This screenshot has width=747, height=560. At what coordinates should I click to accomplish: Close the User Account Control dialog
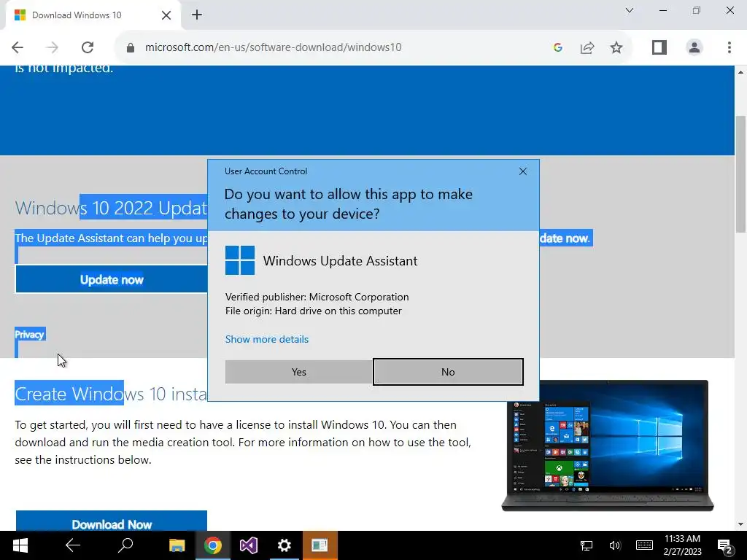[x=522, y=171]
